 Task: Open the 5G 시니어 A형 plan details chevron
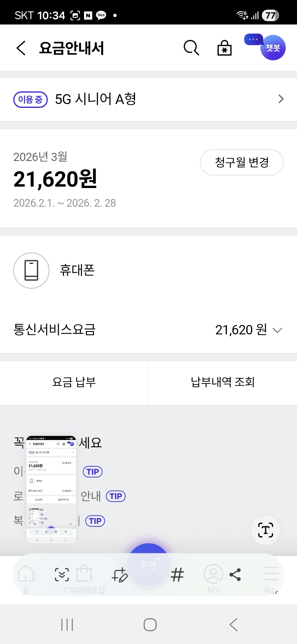pos(281,99)
